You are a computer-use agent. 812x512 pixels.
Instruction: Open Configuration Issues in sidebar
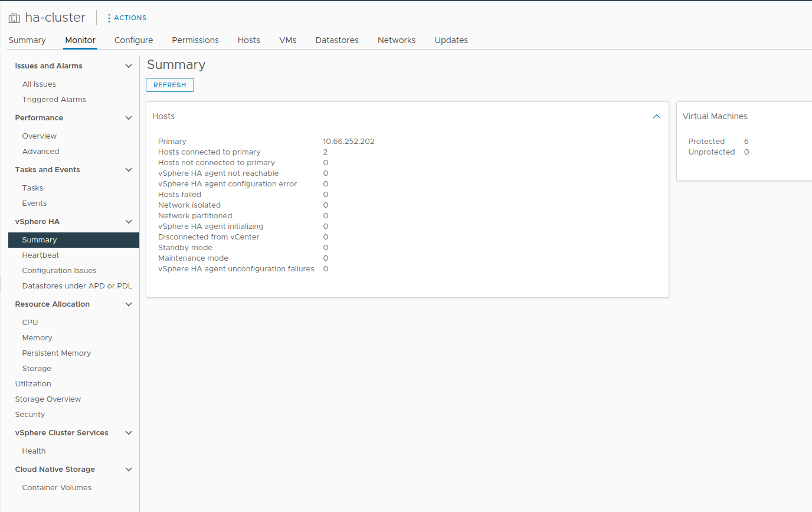[59, 271]
